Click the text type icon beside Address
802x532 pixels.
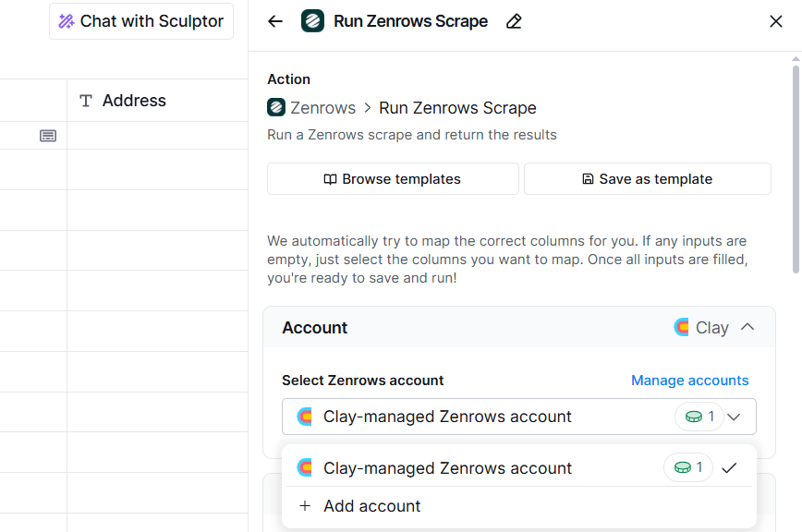86,101
